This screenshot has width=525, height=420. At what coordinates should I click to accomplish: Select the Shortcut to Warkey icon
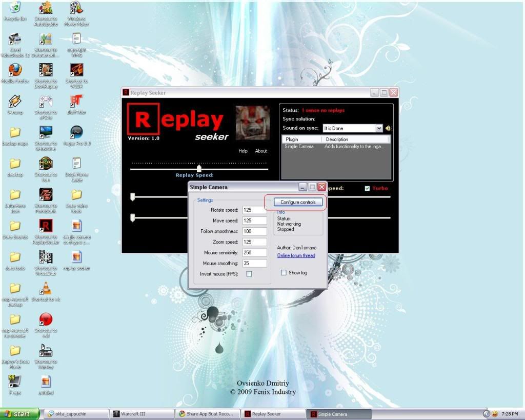click(46, 356)
